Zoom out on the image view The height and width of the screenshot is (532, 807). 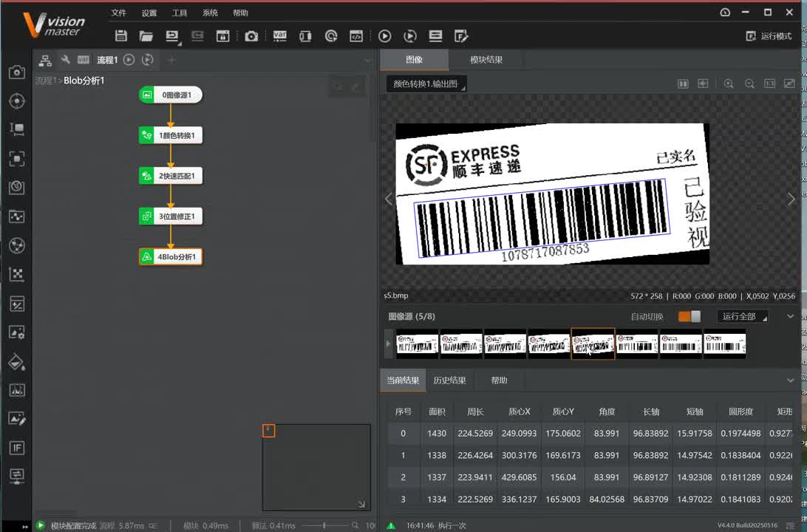pos(749,84)
